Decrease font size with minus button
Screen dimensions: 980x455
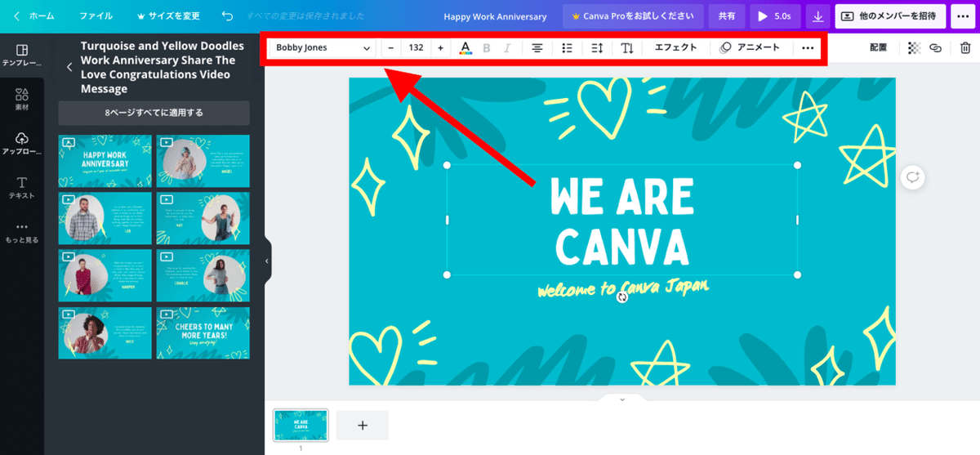pos(391,48)
